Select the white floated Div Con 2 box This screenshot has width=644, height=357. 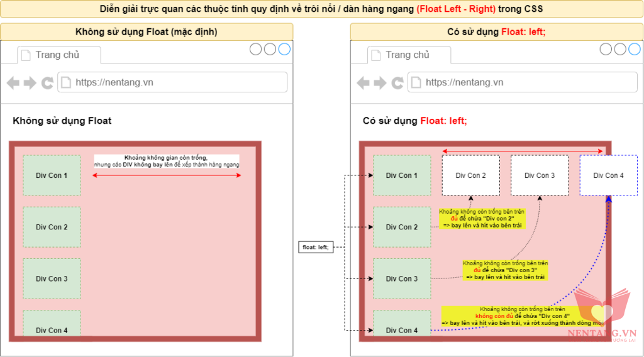[x=470, y=175]
